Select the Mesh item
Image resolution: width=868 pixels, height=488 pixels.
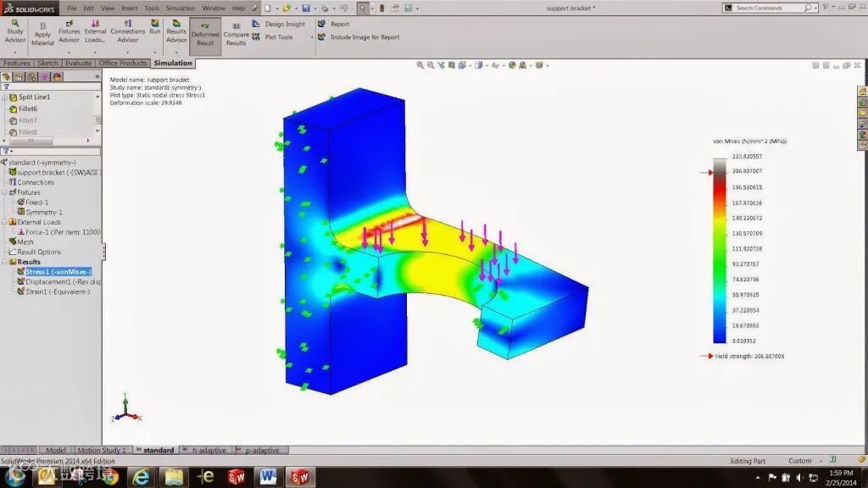pyautogui.click(x=21, y=242)
